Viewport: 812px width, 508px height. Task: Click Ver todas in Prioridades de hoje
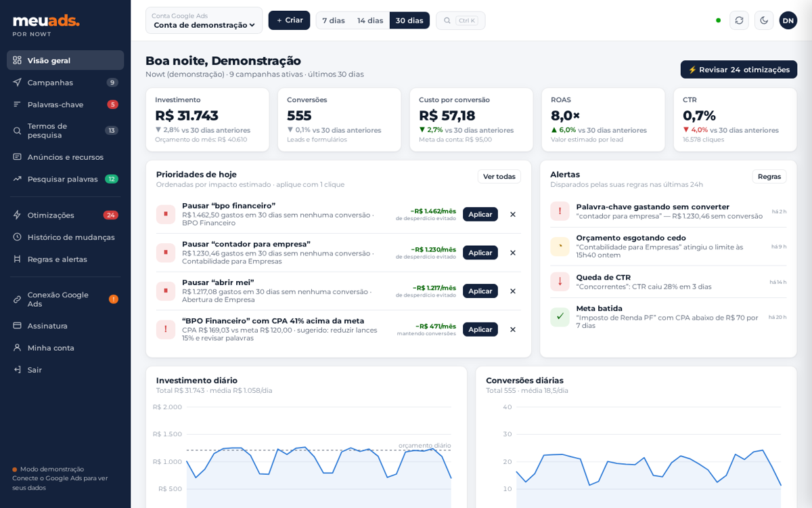[499, 177]
